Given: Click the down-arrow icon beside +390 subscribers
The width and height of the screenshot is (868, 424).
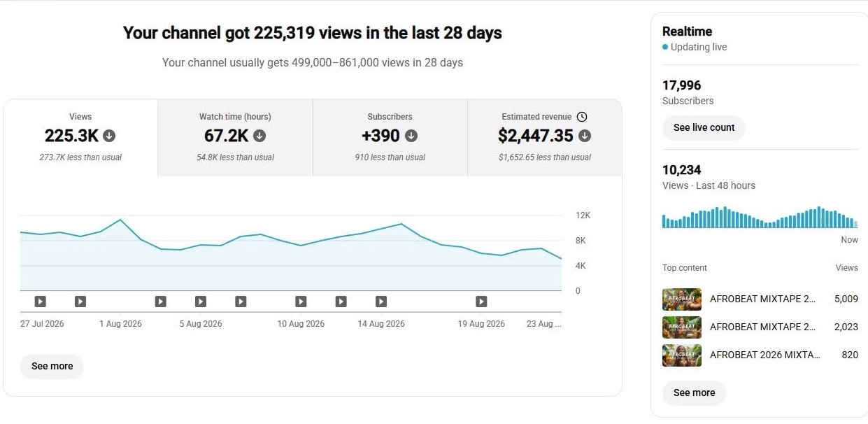Looking at the screenshot, I should coord(411,136).
